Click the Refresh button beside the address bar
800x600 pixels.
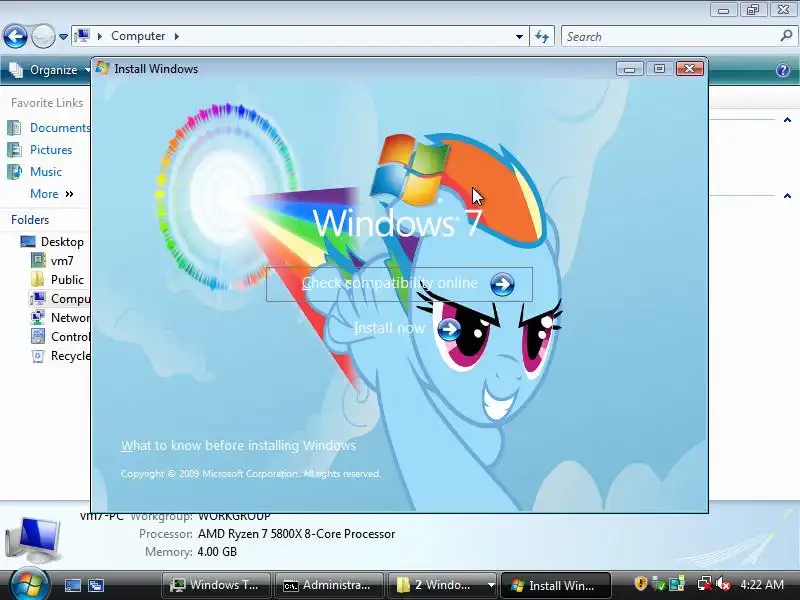point(542,37)
